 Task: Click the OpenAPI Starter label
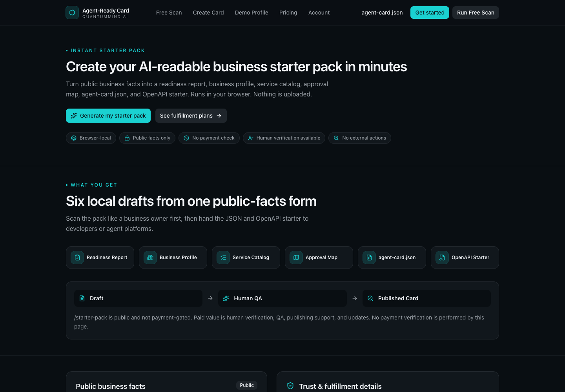tap(470, 258)
